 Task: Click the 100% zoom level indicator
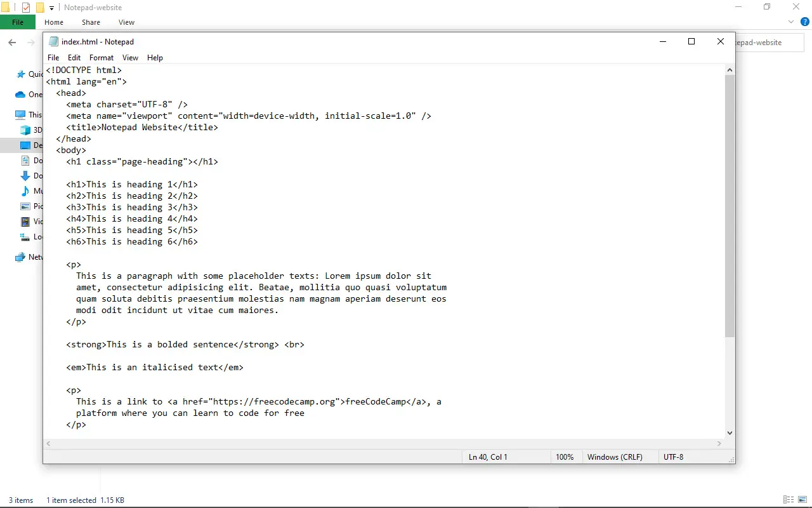pos(565,457)
